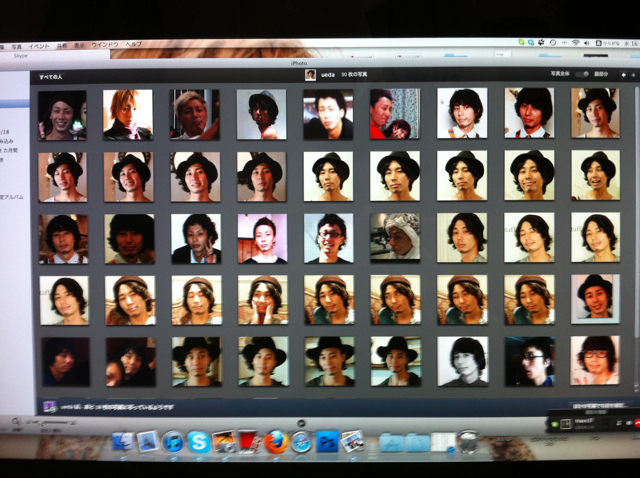Click the vertical scrollbar of the photo grid
Viewport: 640px width, 478px height.
click(x=637, y=212)
